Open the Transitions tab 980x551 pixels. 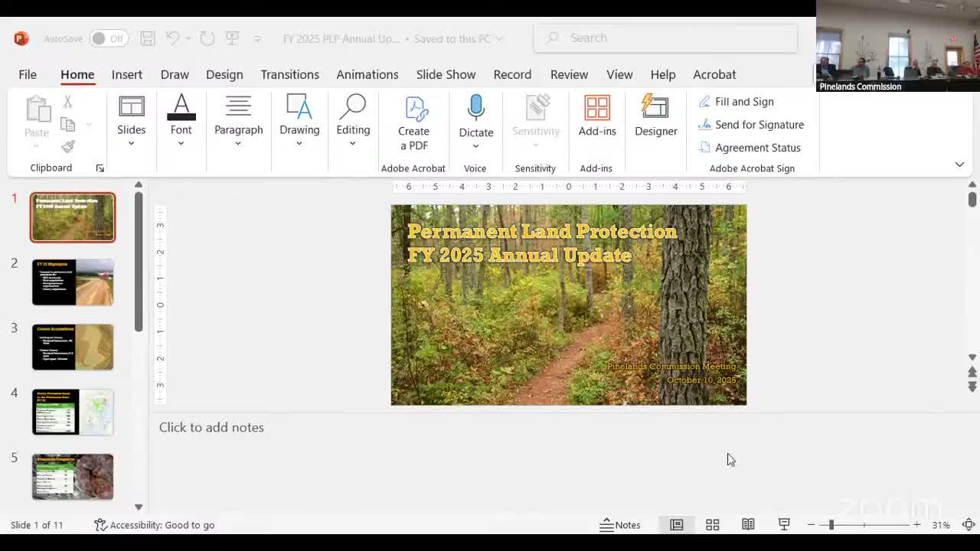[289, 74]
